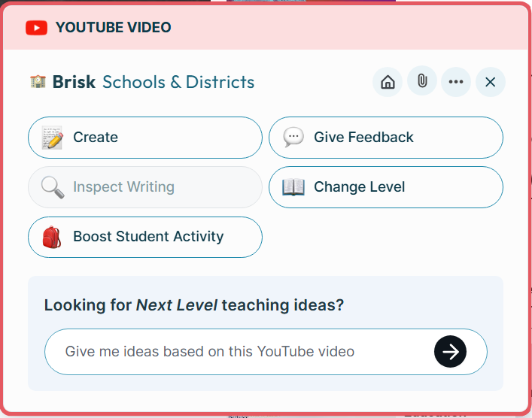Click 'Looking for Next Level teaching ideas?' heading
532x418 pixels.
[194, 305]
